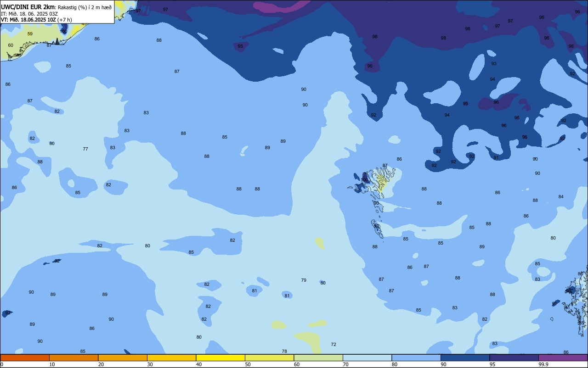
Task: Click the "Rakastig (%) í 2 m hæð" label
Action: click(85, 7)
